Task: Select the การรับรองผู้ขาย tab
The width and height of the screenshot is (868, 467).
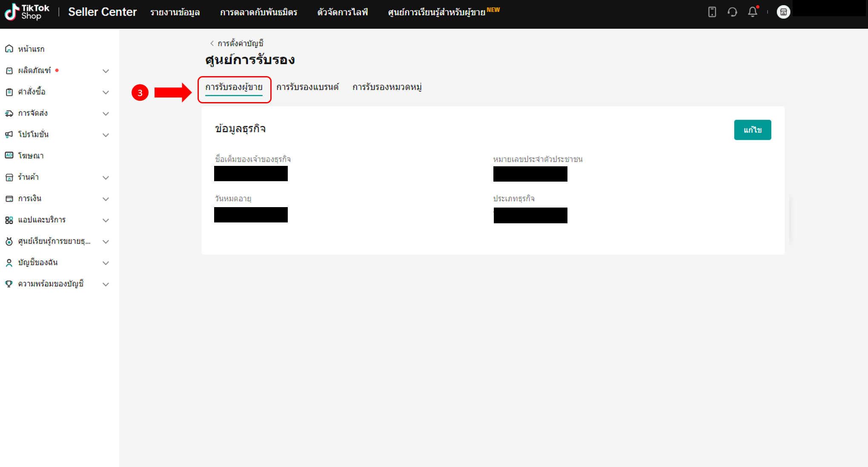Action: pos(234,87)
